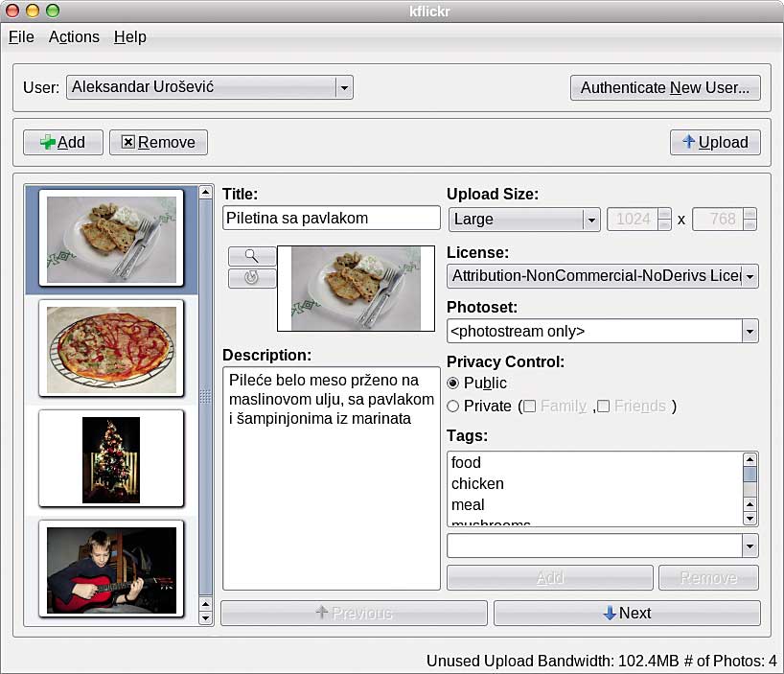Open the Photoset dropdown
784x674 pixels.
[603, 331]
